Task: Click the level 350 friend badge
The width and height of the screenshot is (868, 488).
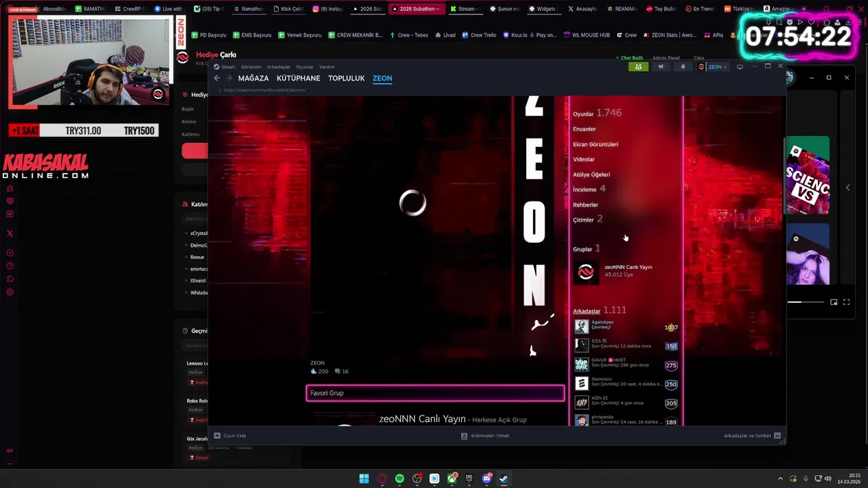Action: coord(671,346)
